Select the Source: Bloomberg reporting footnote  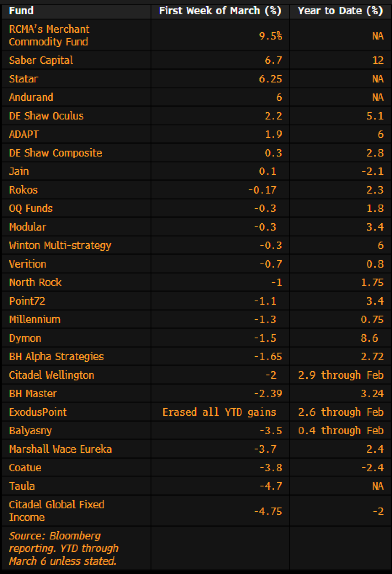coord(64,548)
